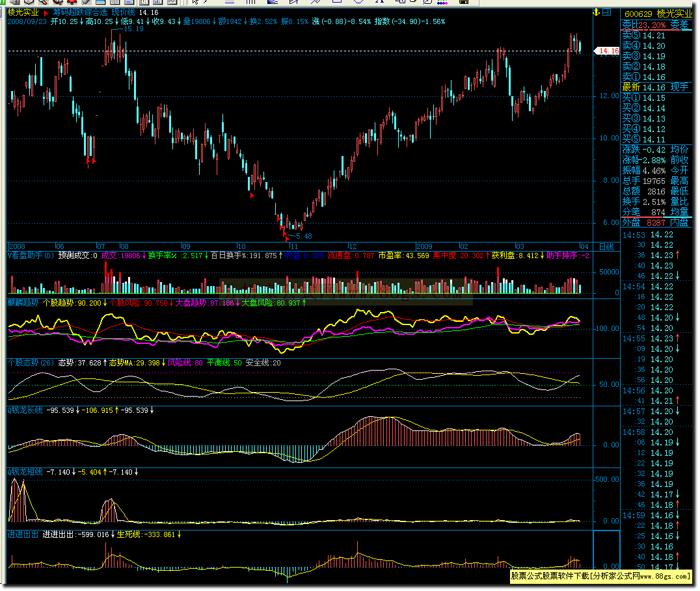Click the yellow anchor icon above price axis
The width and height of the screenshot is (700, 591).
point(597,12)
